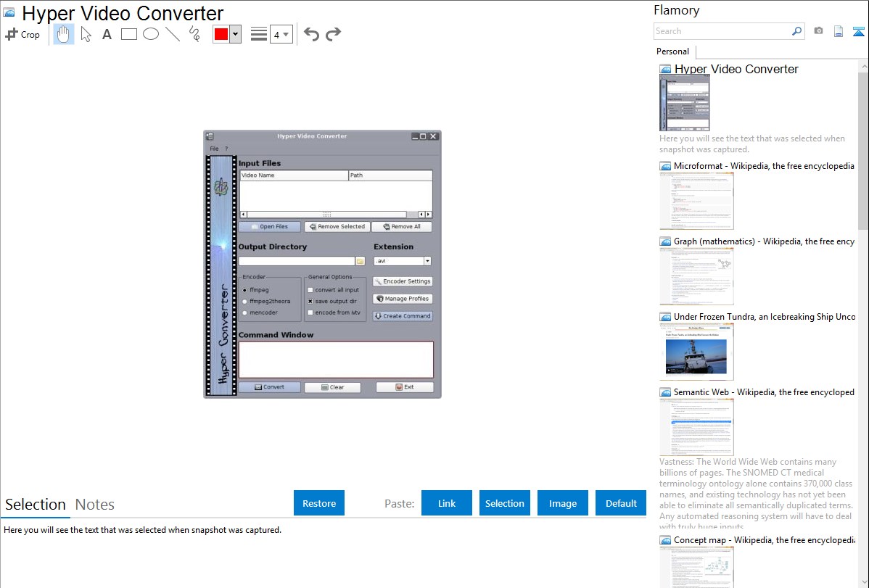Switch to the Selection tab
869x588 pixels.
(x=36, y=505)
